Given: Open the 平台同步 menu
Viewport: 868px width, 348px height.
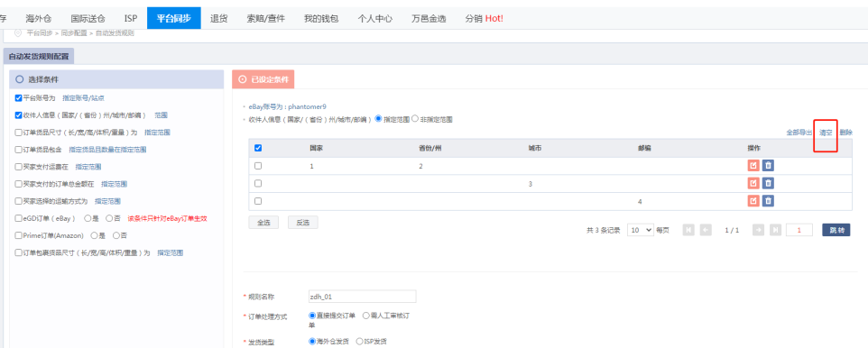Looking at the screenshot, I should [174, 18].
